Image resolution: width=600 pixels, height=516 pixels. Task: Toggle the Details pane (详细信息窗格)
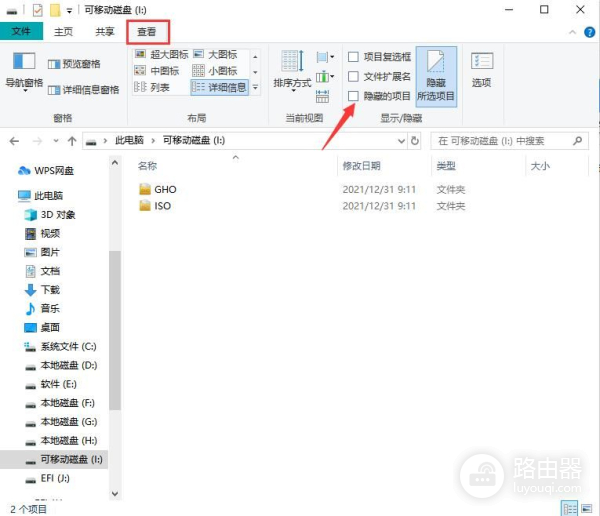pos(83,90)
